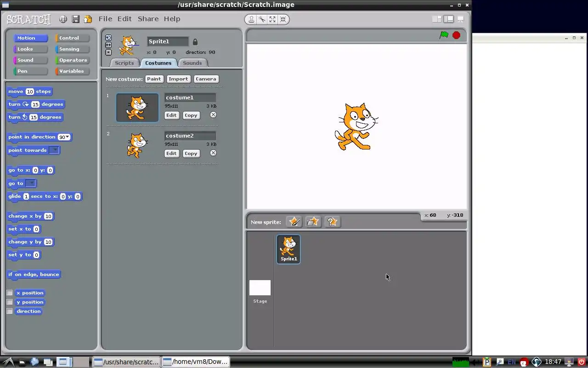588x368 pixels.
Task: Click the green flag to start
Action: pyautogui.click(x=444, y=35)
